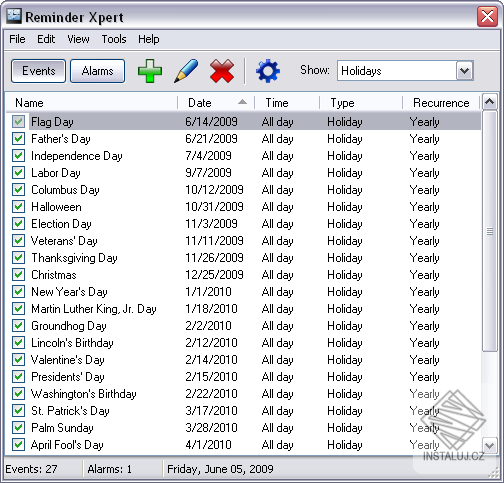Screen dimensions: 504x483
Task: Sort by the Type column header
Action: pyautogui.click(x=361, y=103)
